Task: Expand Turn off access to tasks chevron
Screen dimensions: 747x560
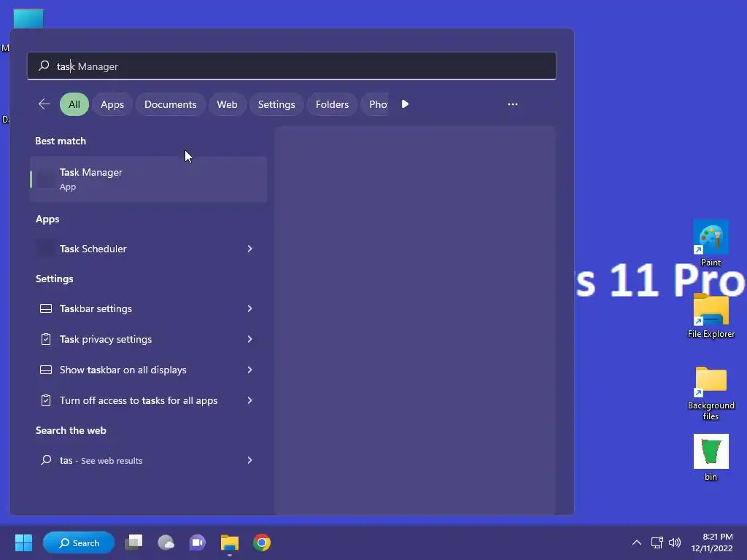Action: (249, 400)
